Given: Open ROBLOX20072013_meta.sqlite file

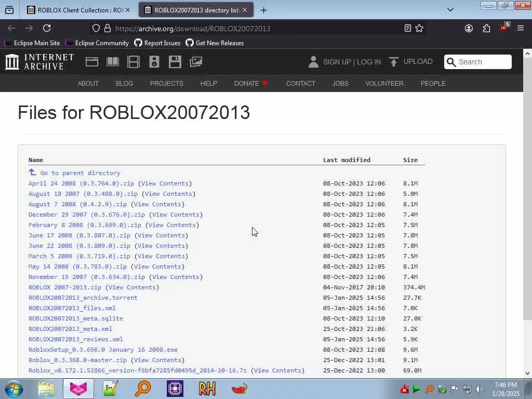Looking at the screenshot, I should point(76,318).
